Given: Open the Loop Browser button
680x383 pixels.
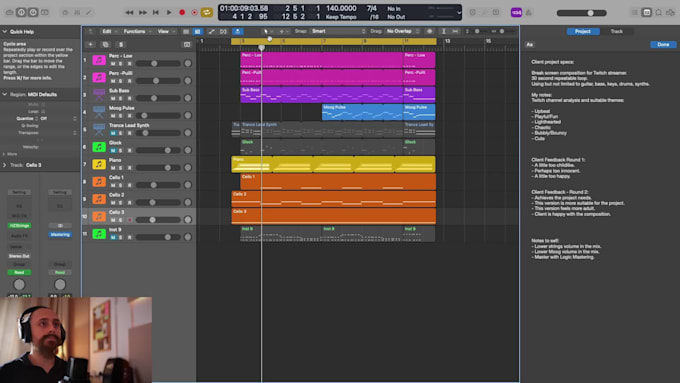Looking at the screenshot, I should coord(658,13).
